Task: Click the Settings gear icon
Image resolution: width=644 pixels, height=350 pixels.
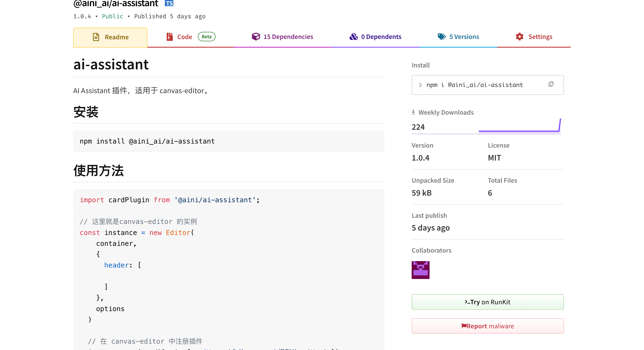Action: pyautogui.click(x=519, y=37)
